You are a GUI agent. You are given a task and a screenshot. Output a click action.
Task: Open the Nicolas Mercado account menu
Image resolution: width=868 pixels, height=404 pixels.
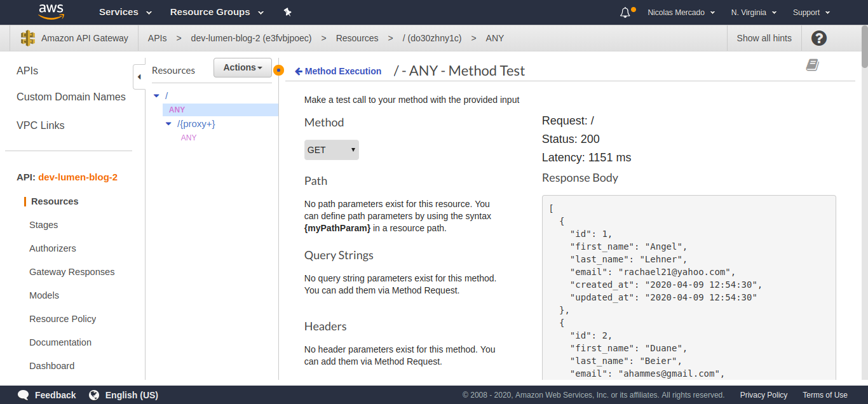click(x=681, y=12)
